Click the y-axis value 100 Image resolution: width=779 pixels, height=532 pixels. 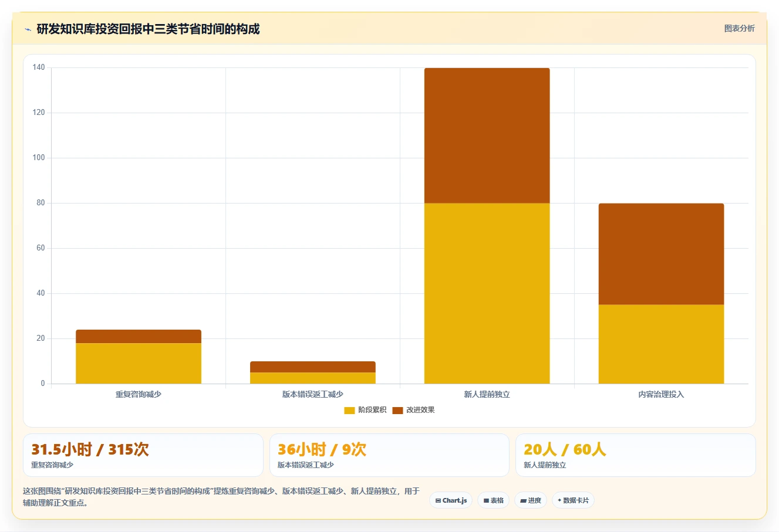39,158
